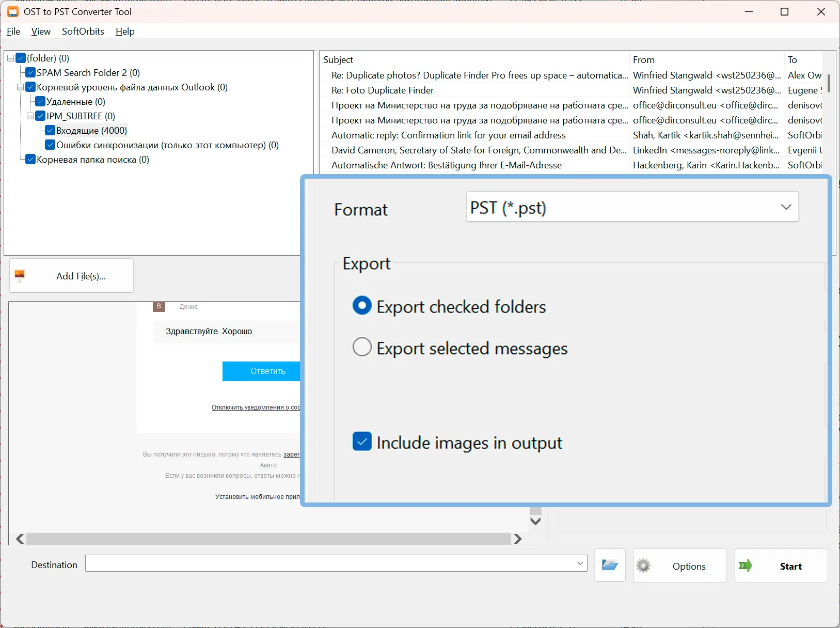The height and width of the screenshot is (628, 840).
Task: Click the Add File(s) picture icon
Action: point(20,276)
